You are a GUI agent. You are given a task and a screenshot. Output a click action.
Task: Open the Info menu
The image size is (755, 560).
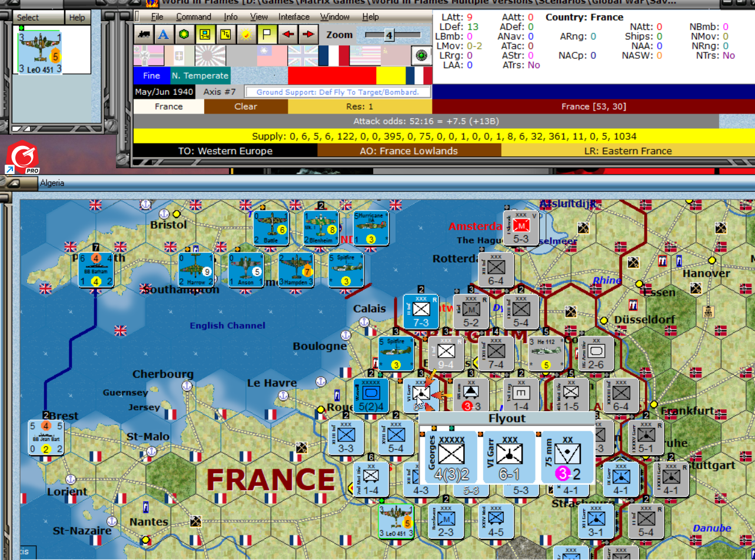tap(231, 16)
